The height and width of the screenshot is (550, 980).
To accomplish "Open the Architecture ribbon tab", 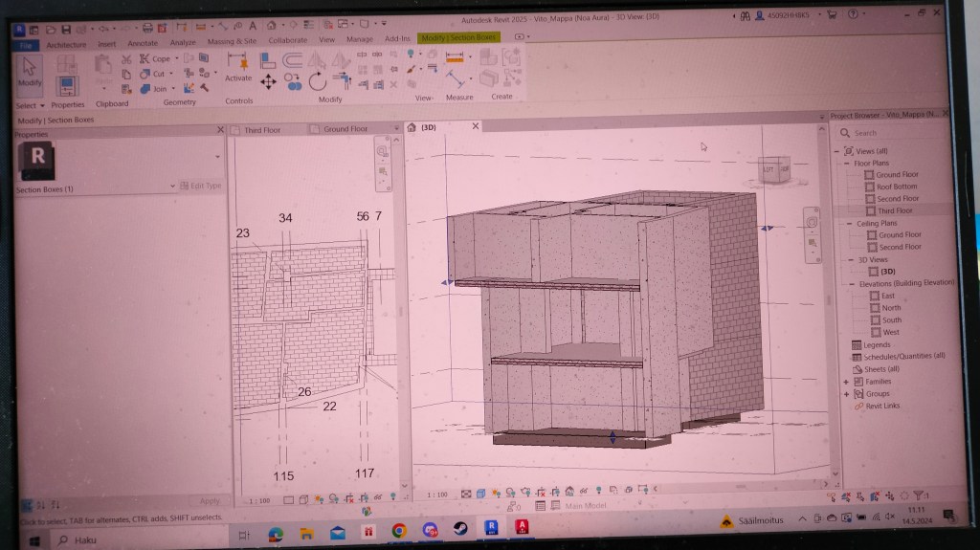I will (x=66, y=44).
